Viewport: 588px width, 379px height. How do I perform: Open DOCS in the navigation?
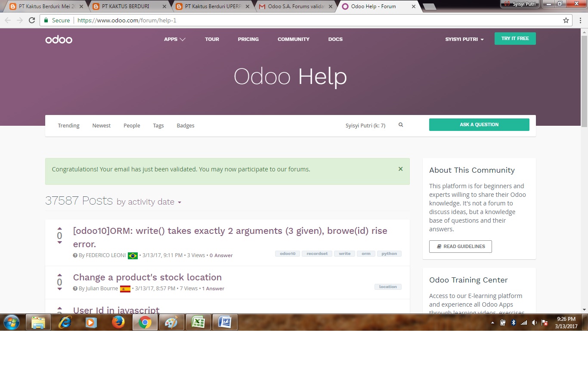click(335, 39)
